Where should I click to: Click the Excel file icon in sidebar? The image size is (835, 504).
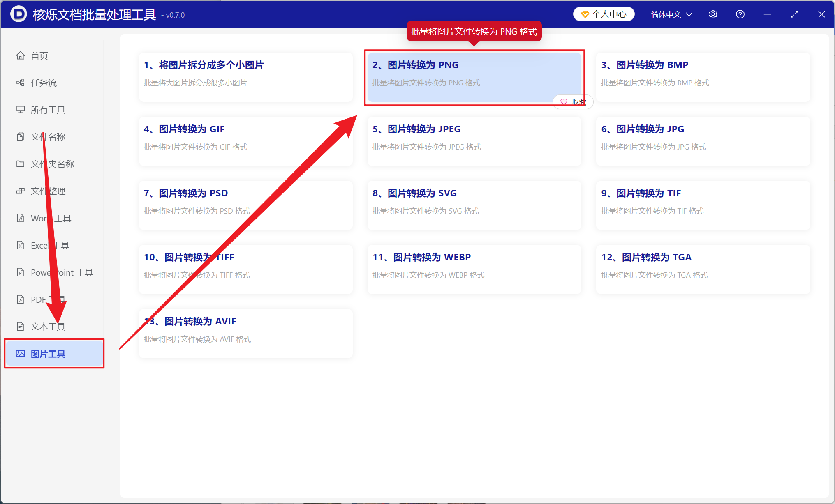[20, 245]
